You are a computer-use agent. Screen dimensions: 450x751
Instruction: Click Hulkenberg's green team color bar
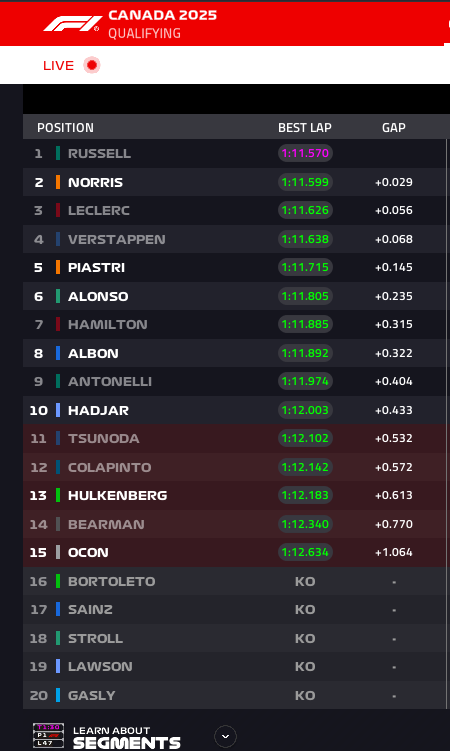[58, 495]
